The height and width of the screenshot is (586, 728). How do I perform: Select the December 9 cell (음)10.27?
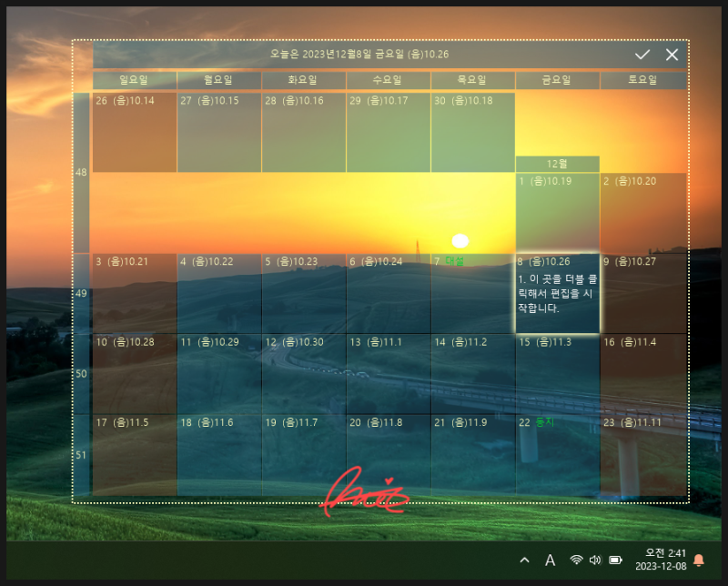643,294
